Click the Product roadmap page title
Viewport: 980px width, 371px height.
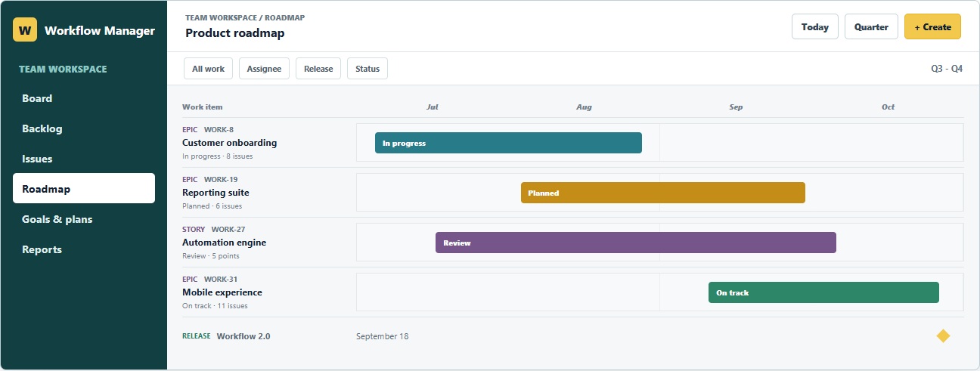tap(235, 33)
